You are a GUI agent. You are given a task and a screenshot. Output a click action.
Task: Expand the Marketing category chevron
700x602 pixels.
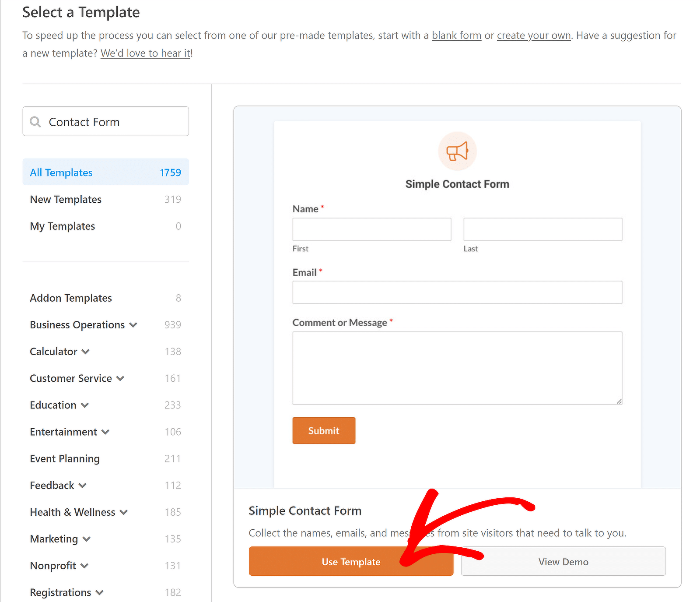87,539
